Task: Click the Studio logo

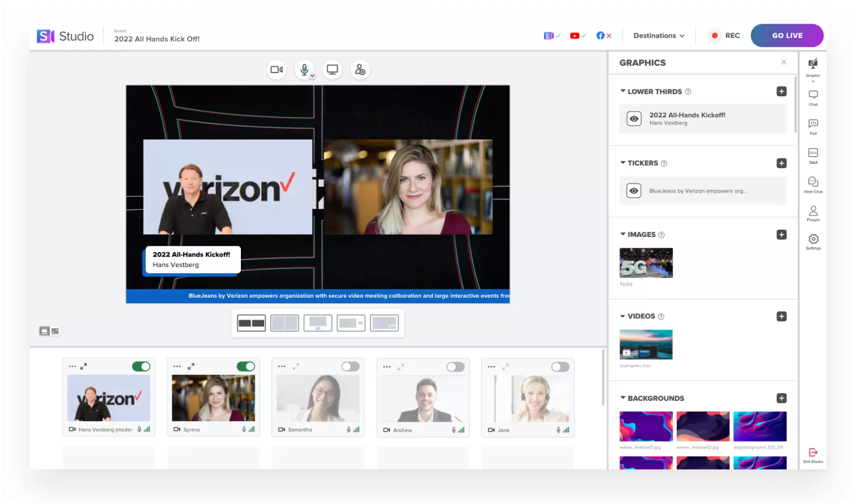Action: point(65,36)
